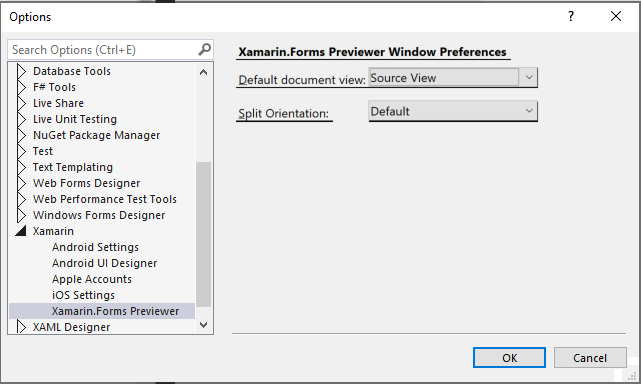Collapse the Xamarin tree node
The image size is (641, 384).
[x=21, y=231]
